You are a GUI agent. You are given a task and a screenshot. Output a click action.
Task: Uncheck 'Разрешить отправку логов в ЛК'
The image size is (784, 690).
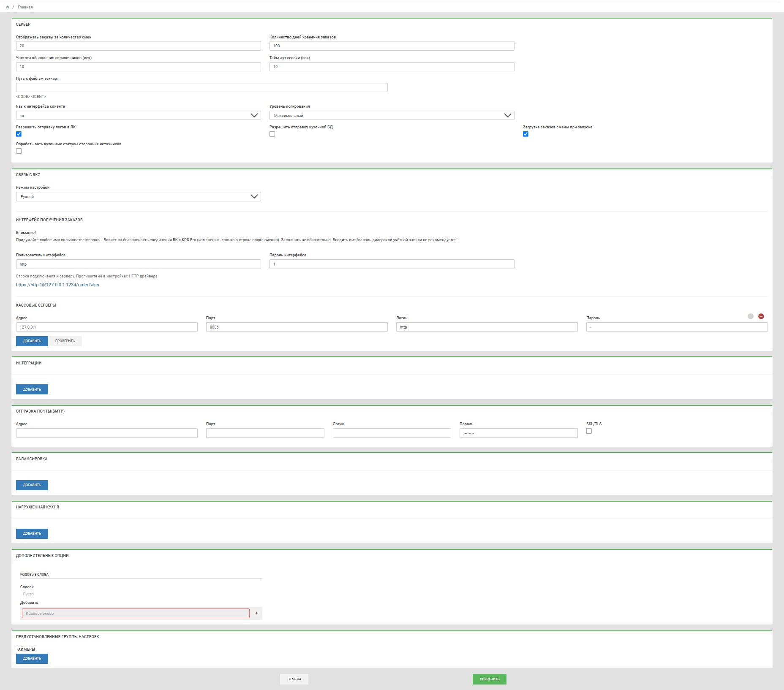(19, 134)
